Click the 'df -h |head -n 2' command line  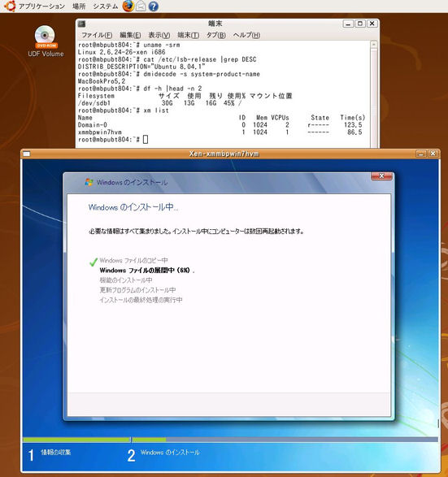coord(140,89)
